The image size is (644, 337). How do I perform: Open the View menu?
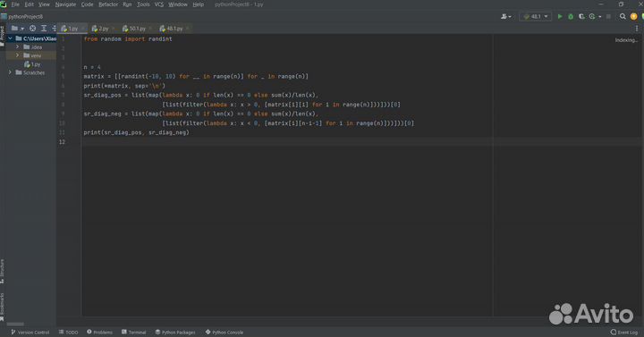coord(44,4)
